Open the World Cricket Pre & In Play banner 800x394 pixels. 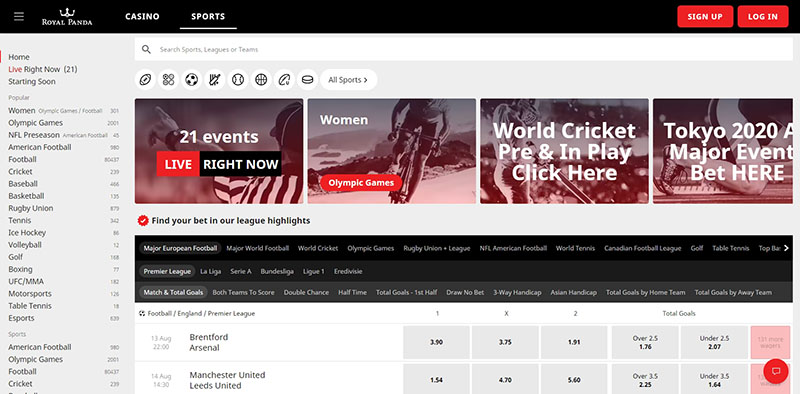[564, 151]
